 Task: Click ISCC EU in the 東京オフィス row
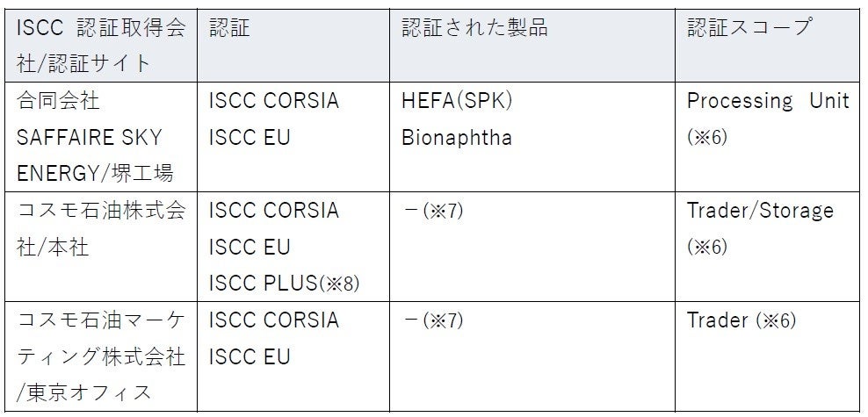pyautogui.click(x=250, y=357)
